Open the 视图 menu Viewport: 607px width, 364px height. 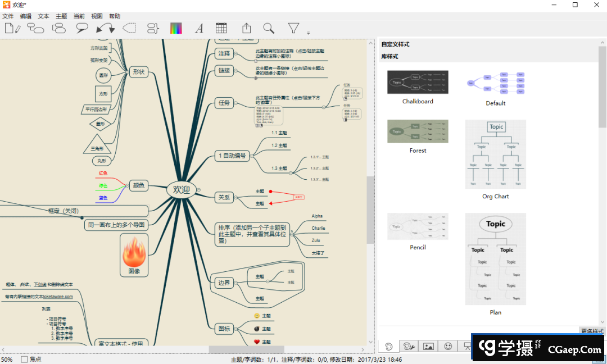point(96,16)
